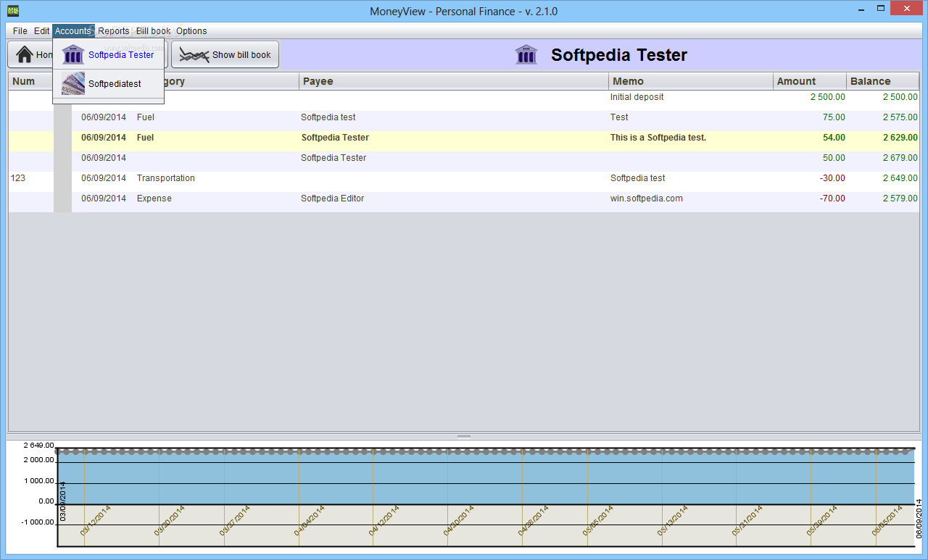Sort by the Payee column header
This screenshot has width=928, height=560.
click(x=454, y=81)
